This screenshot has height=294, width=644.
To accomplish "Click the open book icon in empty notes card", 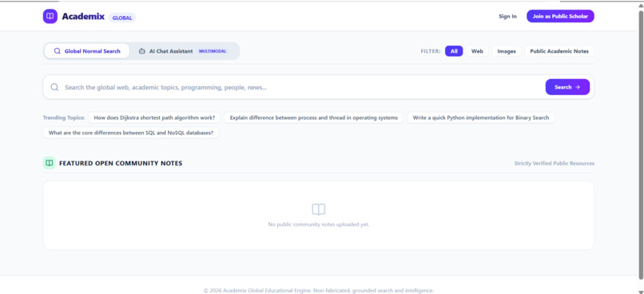I will pos(319,209).
